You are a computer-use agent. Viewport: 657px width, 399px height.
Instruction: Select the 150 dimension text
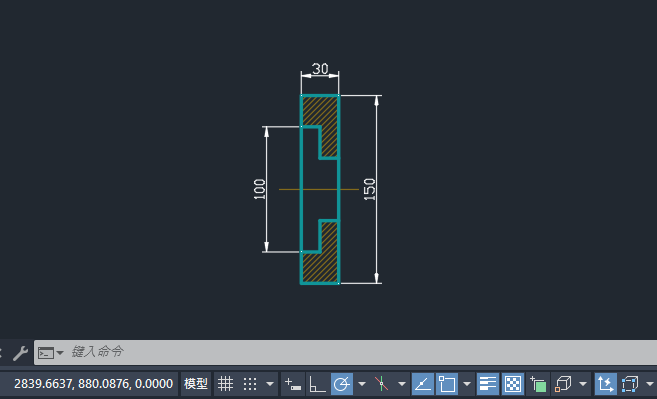pos(369,189)
